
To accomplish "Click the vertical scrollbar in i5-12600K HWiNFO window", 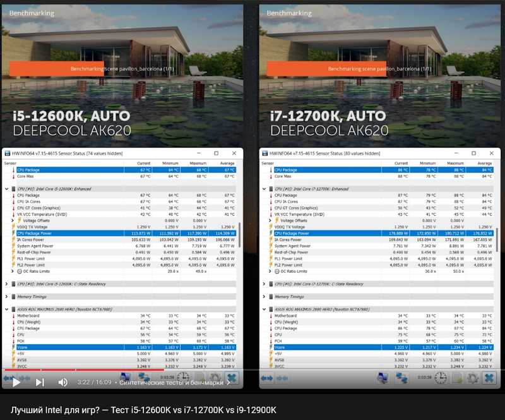I will click(239, 235).
